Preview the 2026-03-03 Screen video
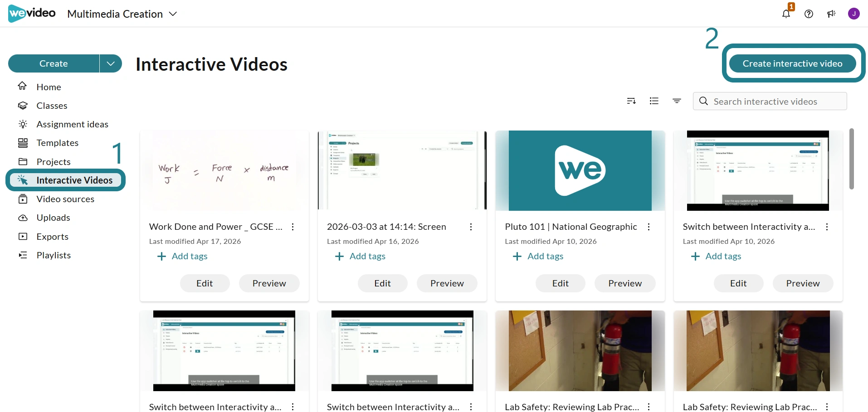This screenshot has height=412, width=868. (447, 283)
